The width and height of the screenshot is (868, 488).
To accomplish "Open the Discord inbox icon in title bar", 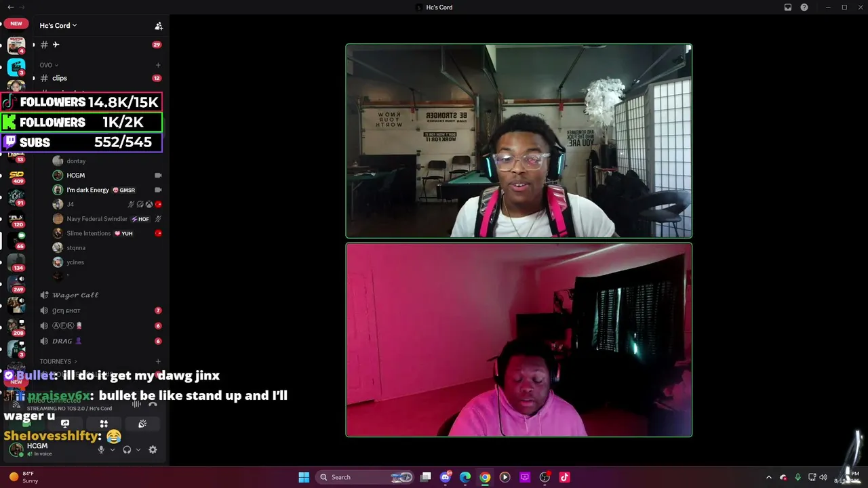I will 788,7.
